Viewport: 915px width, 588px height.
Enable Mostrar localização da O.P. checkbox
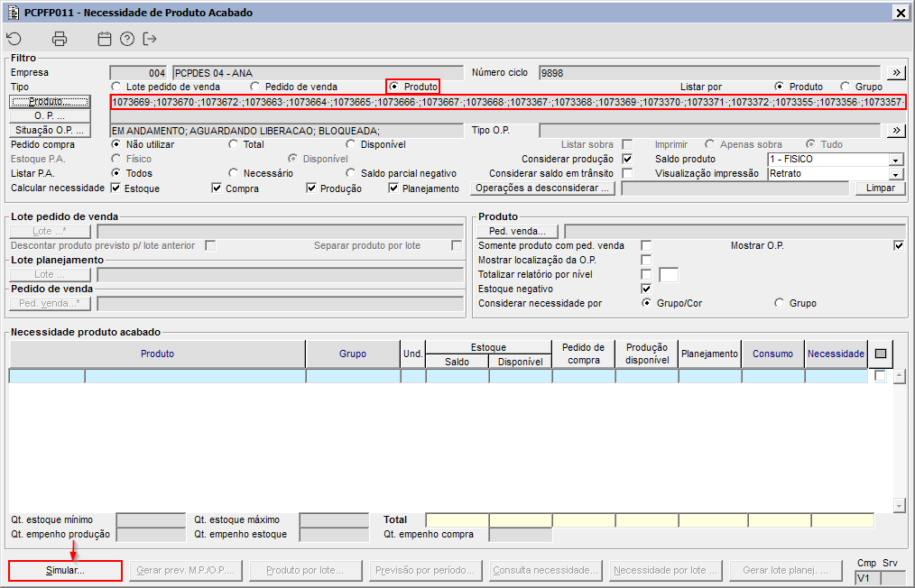[x=646, y=260]
